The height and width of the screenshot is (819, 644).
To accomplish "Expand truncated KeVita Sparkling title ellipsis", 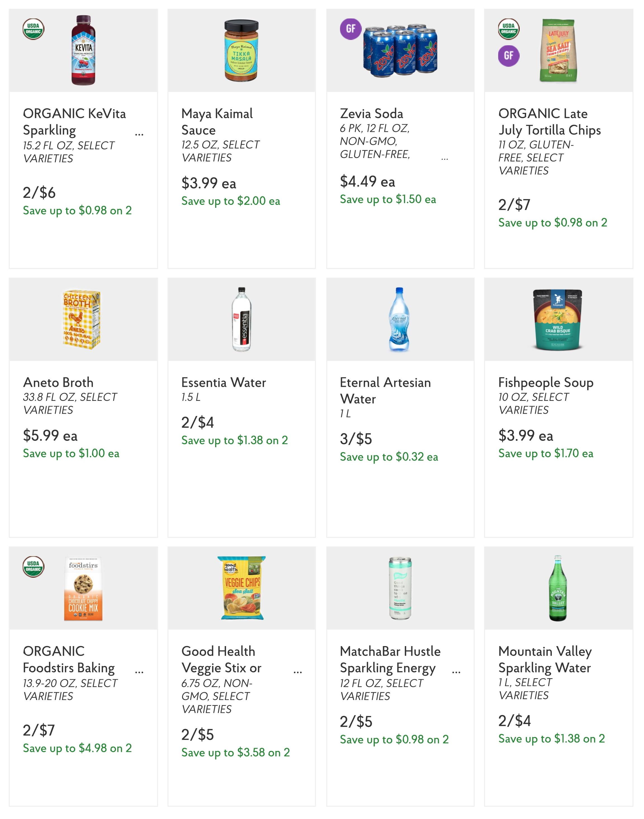I will click(139, 134).
